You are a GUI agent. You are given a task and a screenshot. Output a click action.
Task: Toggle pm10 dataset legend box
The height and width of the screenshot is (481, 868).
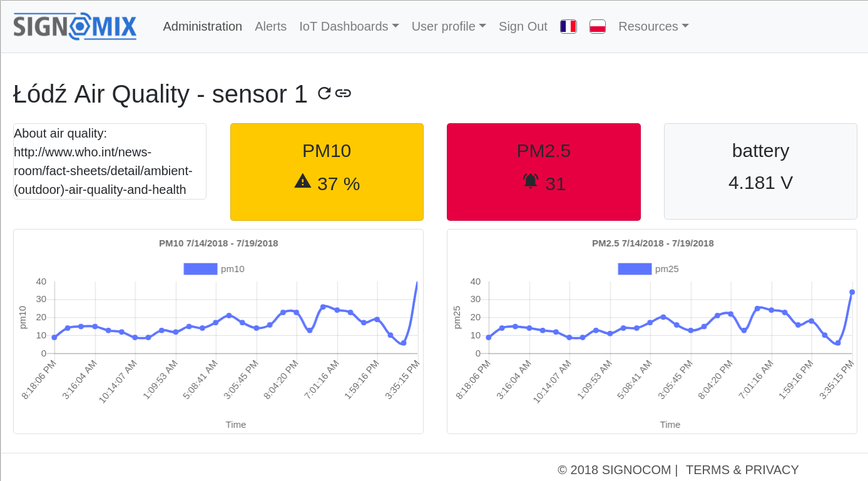(x=200, y=269)
